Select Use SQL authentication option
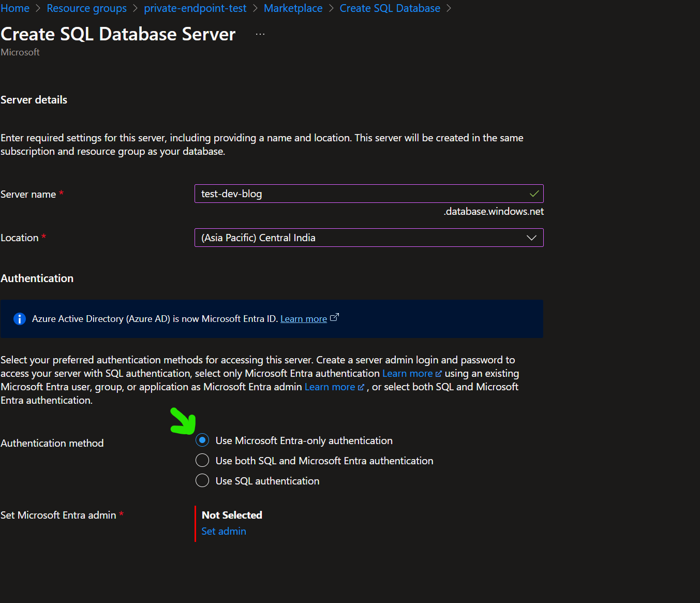700x603 pixels. pos(202,481)
